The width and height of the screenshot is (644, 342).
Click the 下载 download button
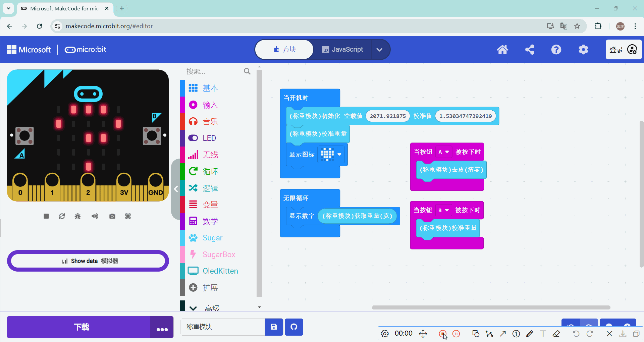pos(79,327)
